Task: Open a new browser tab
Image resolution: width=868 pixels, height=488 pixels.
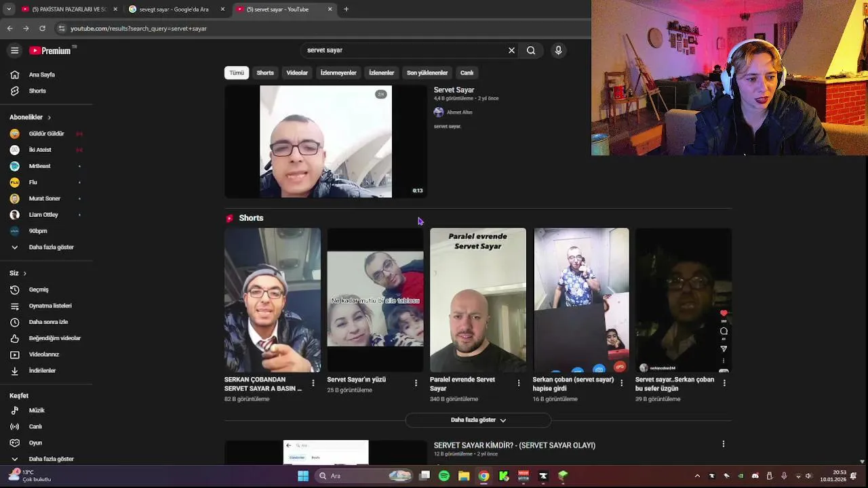Action: [346, 9]
